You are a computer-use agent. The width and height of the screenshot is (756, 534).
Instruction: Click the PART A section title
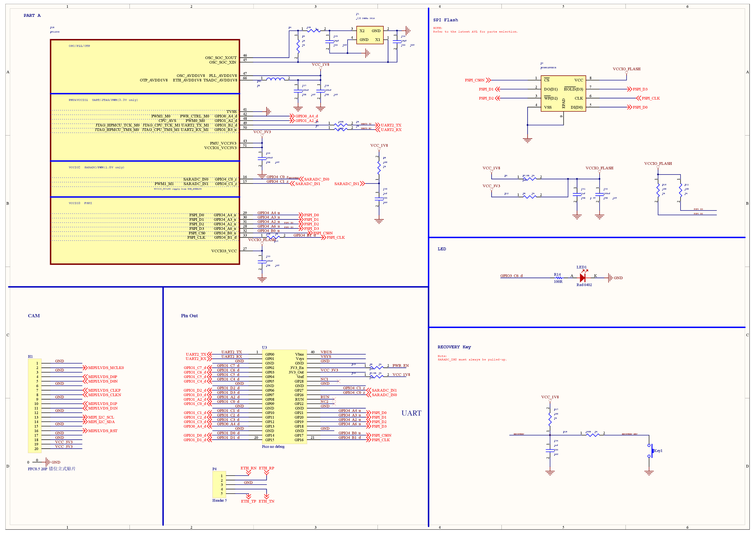coord(32,16)
